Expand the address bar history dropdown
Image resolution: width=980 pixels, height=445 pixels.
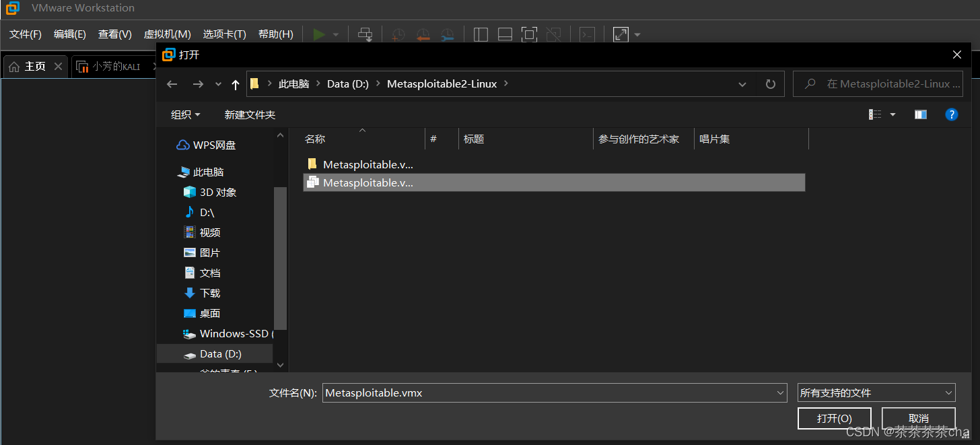coord(742,84)
